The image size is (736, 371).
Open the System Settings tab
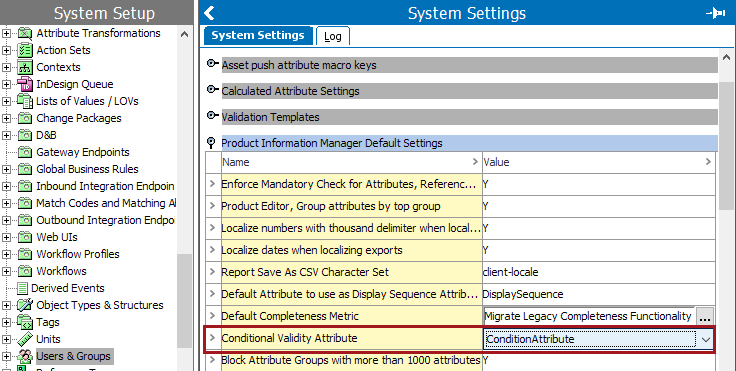(x=258, y=36)
